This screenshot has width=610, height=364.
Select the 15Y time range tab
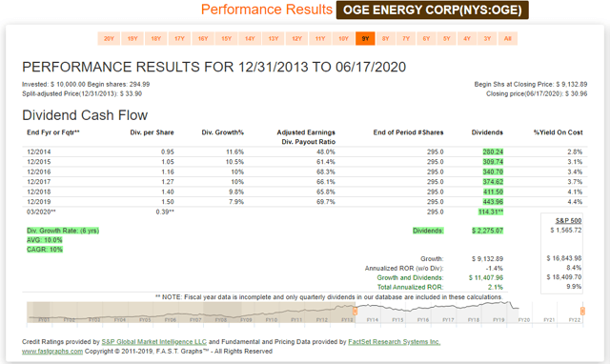click(227, 38)
